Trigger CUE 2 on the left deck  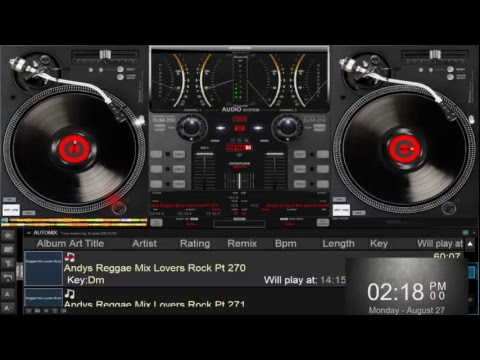point(179,169)
